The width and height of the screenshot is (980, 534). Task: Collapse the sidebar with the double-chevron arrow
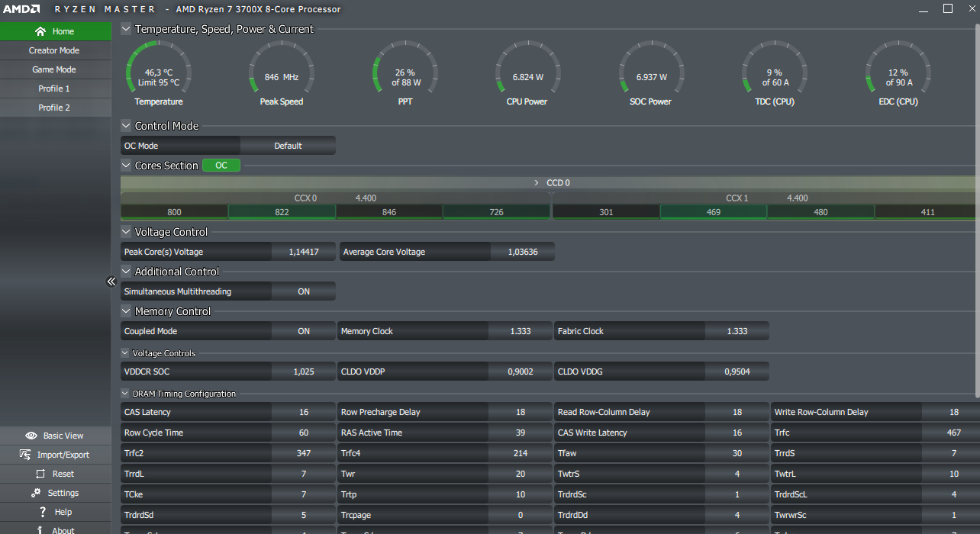[111, 281]
